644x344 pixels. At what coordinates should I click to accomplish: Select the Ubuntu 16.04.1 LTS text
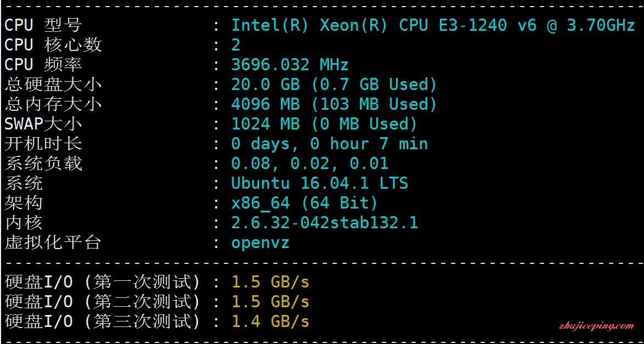coord(320,183)
